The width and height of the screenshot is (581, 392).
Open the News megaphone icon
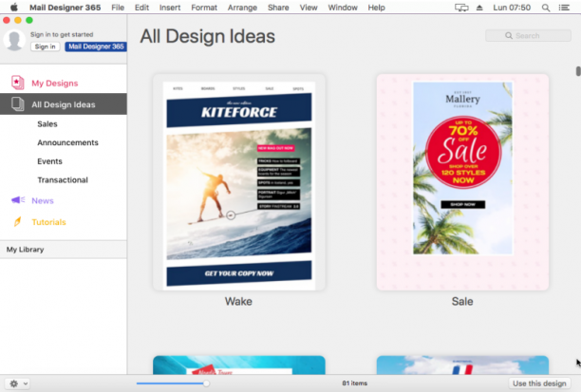pyautogui.click(x=18, y=200)
